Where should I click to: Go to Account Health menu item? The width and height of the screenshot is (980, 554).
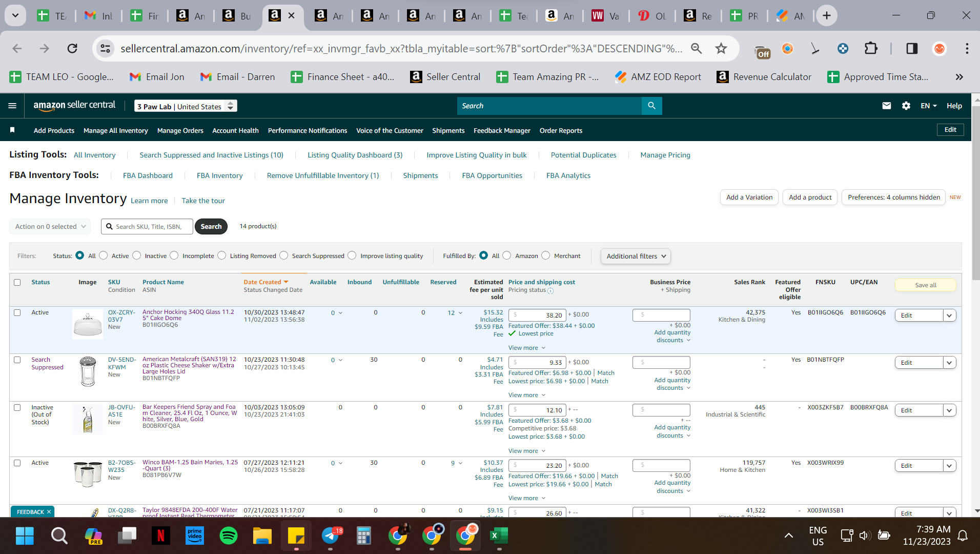click(236, 130)
